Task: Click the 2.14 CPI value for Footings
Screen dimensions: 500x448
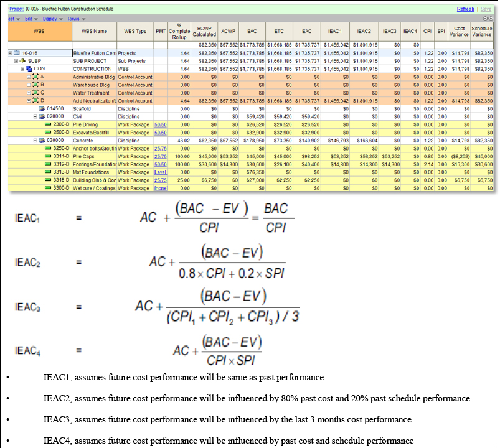Action: (427, 164)
